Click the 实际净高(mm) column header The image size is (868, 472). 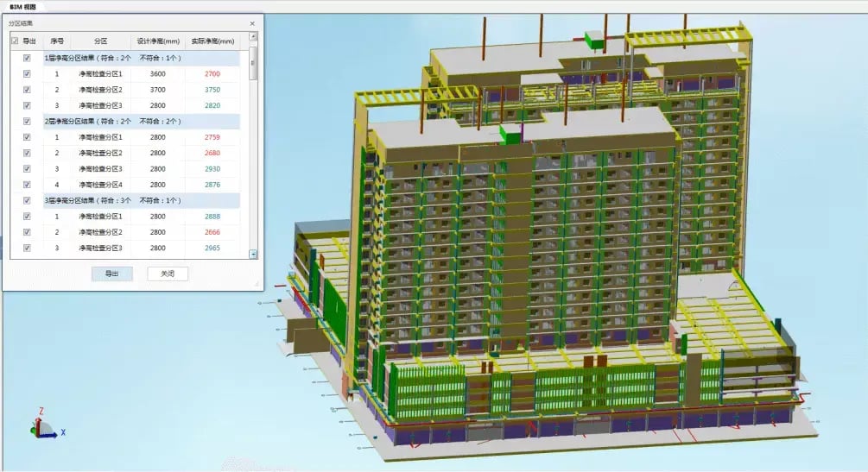point(212,41)
